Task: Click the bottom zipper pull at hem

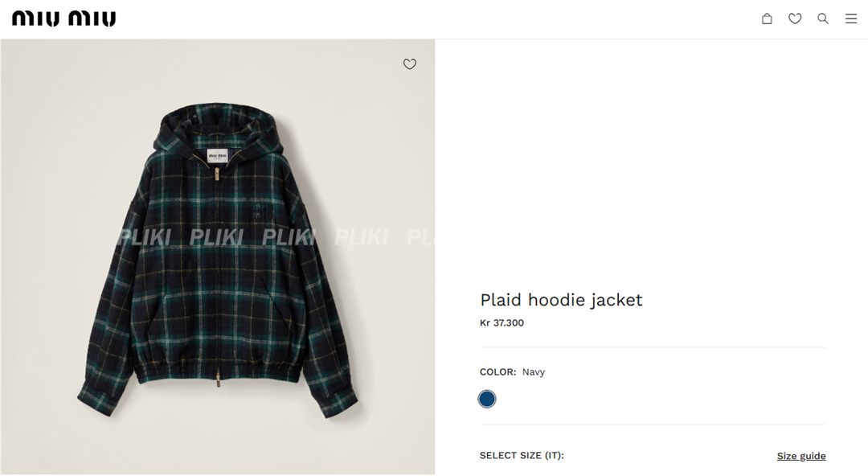Action: 219,380
